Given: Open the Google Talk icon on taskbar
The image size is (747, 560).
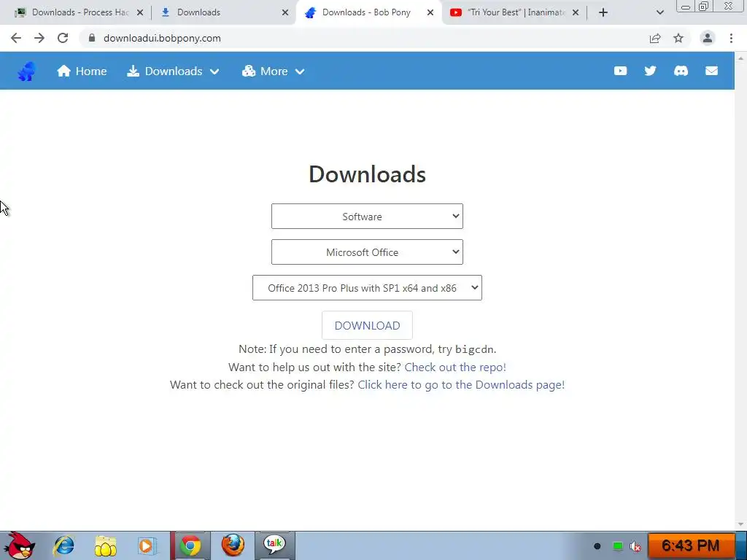Looking at the screenshot, I should (x=275, y=545).
